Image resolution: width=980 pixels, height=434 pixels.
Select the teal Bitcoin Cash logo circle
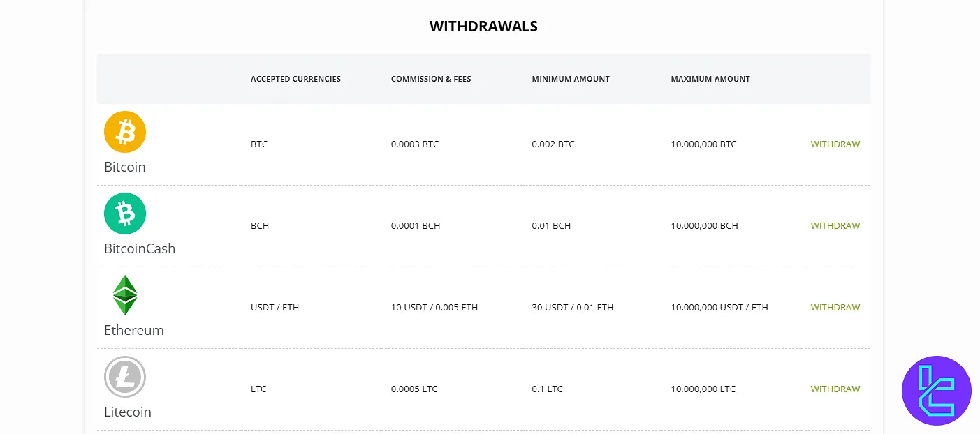tap(124, 213)
